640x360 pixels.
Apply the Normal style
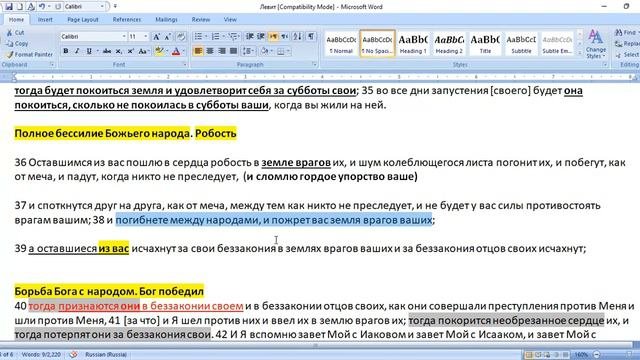pyautogui.click(x=341, y=43)
